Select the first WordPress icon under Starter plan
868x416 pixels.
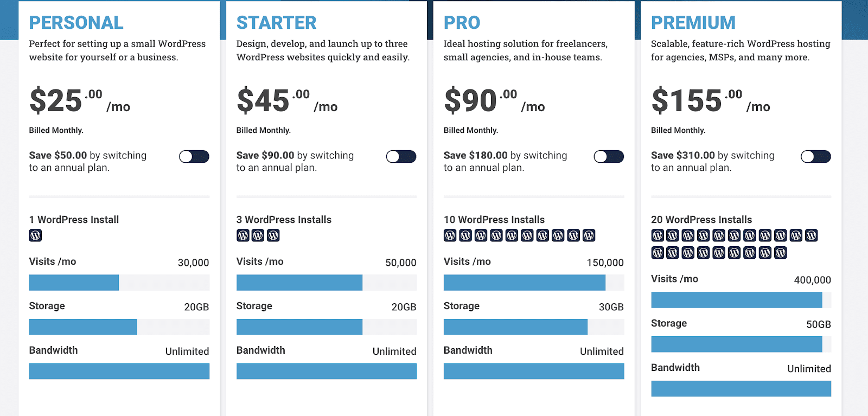pos(242,235)
